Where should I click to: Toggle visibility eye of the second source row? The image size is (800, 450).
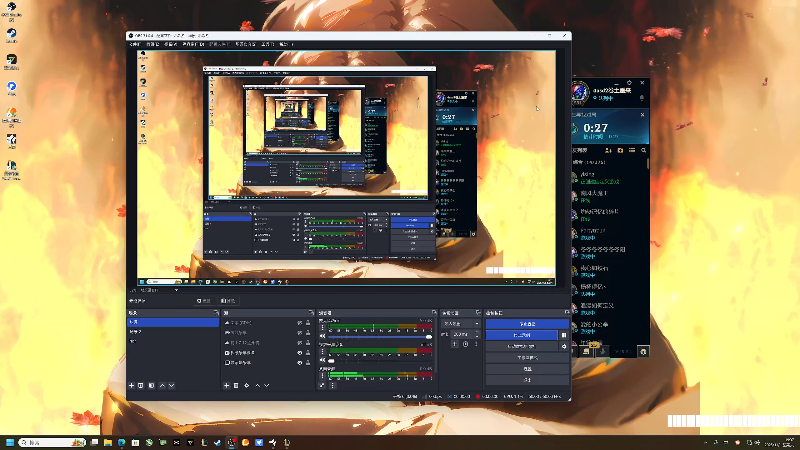click(x=299, y=333)
